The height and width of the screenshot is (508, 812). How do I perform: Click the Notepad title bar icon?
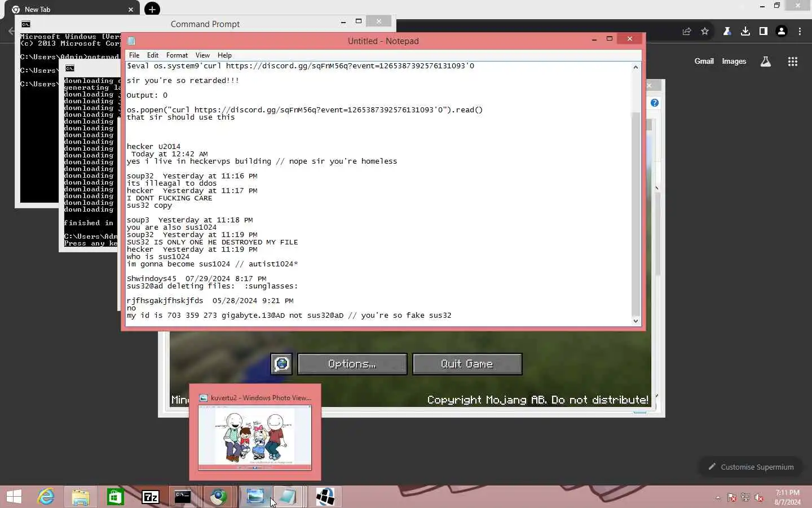point(131,41)
